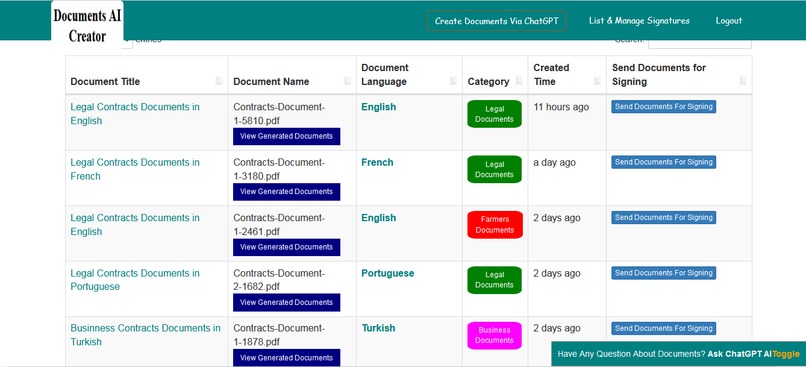This screenshot has width=806, height=367.
Task: Click file name Contracts-Document-1-1878.pdf
Action: (279, 335)
